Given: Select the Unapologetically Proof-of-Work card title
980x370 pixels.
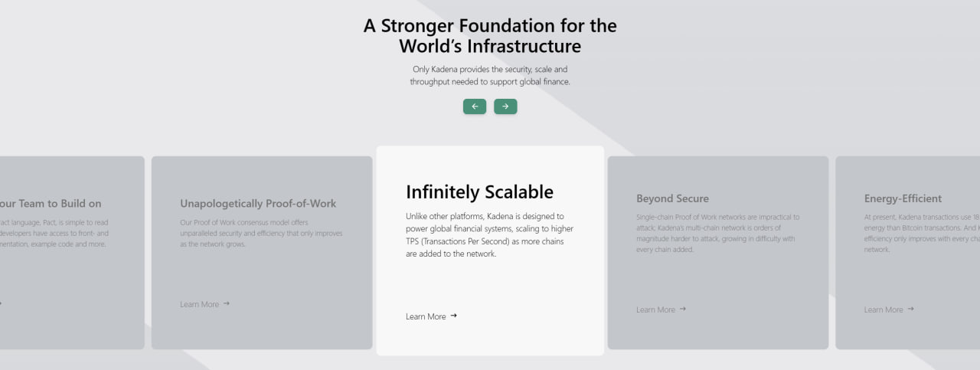Looking at the screenshot, I should point(258,204).
